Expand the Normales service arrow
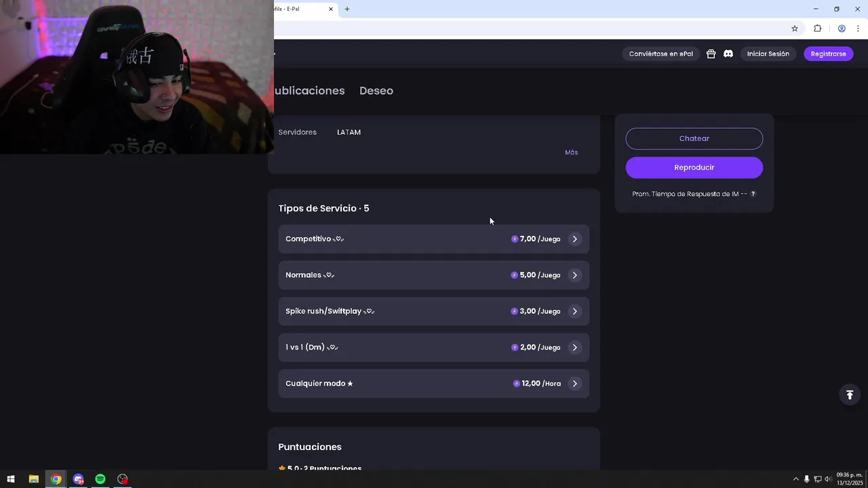Viewport: 868px width, 488px height. point(574,275)
